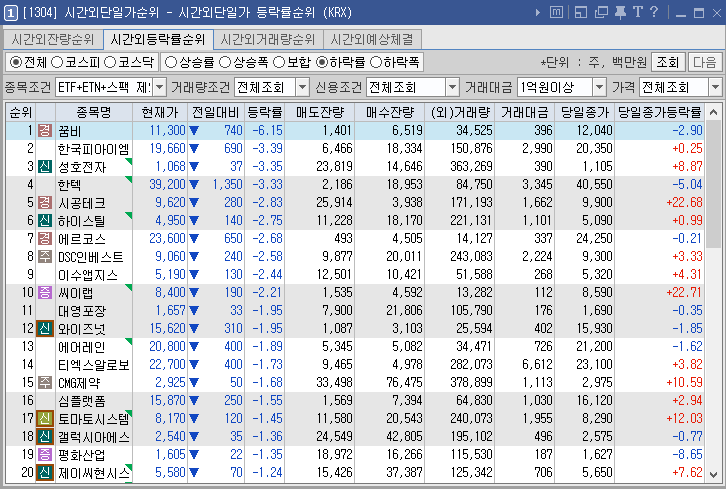Select the 상승폭 radio button
Image resolution: width=726 pixels, height=489 pixels.
[225, 62]
